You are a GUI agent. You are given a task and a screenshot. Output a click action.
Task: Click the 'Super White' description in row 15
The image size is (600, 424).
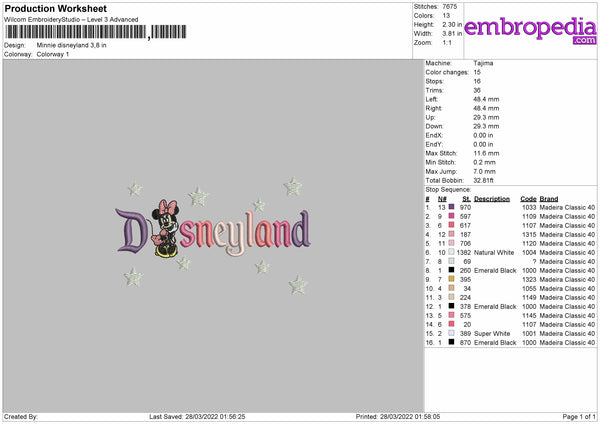click(492, 333)
